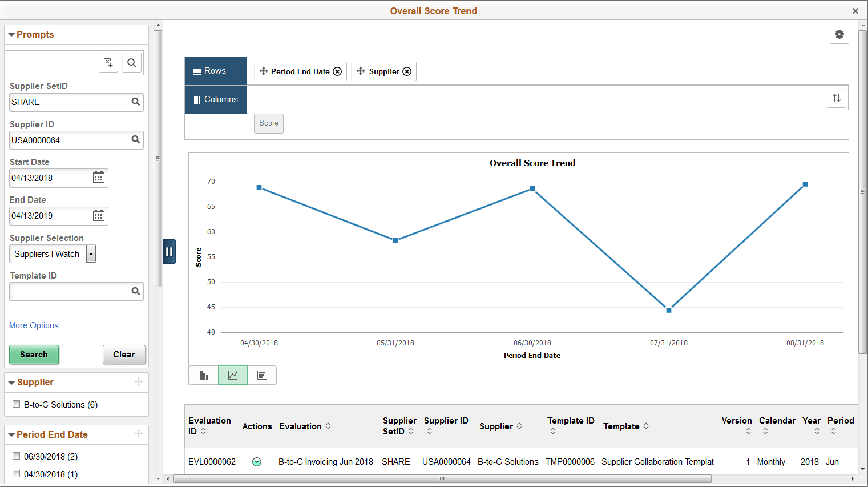
Task: Check the B-to-C Solutions supplier filter
Action: (16, 404)
